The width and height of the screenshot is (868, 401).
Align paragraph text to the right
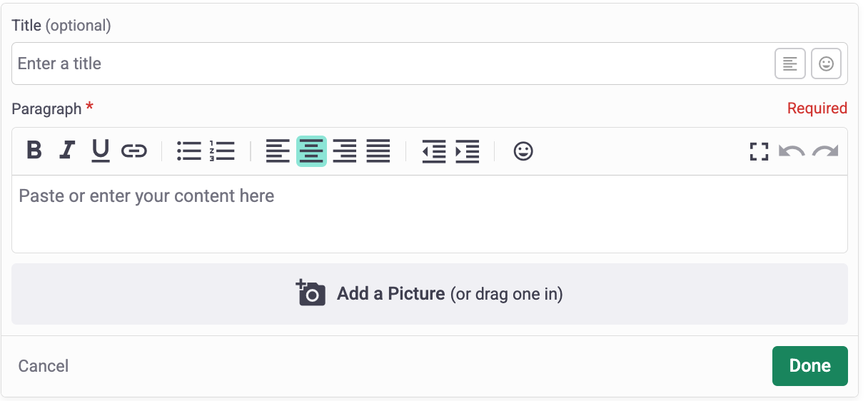click(x=345, y=151)
